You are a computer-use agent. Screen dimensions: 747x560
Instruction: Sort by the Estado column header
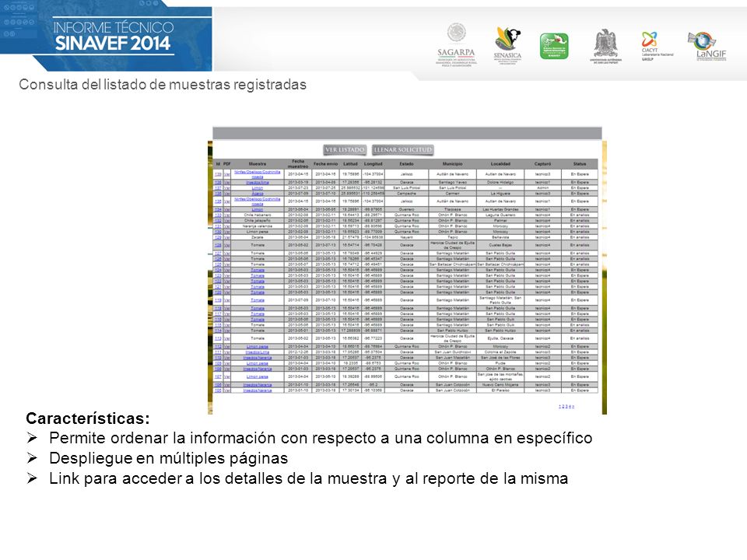(406, 164)
